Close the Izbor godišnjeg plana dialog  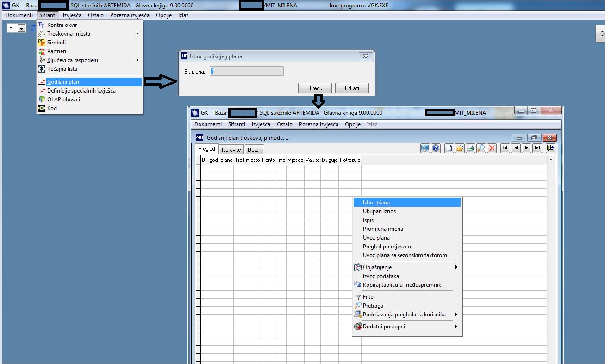(366, 56)
